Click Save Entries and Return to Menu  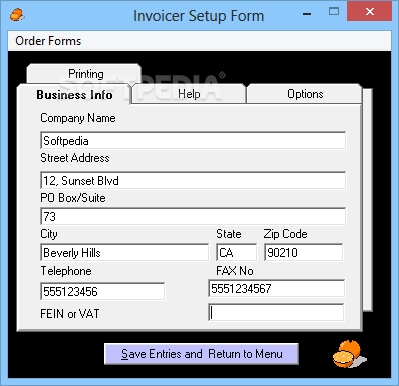201,354
